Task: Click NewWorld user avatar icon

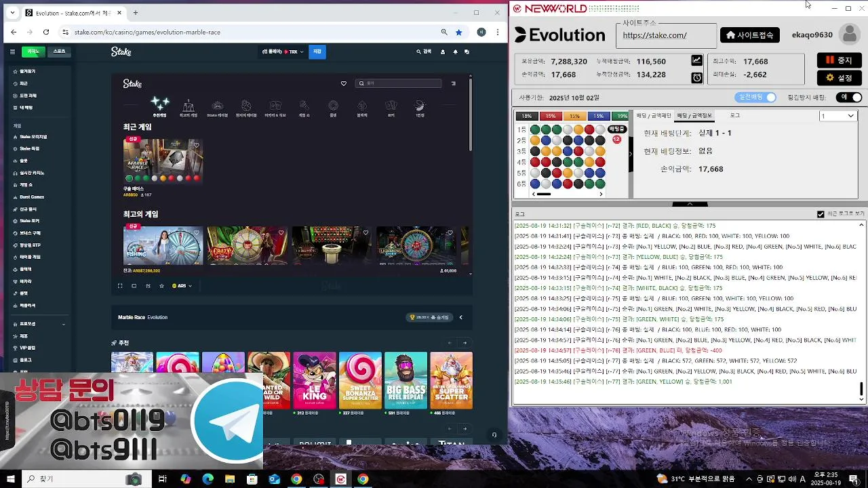Action: [848, 35]
